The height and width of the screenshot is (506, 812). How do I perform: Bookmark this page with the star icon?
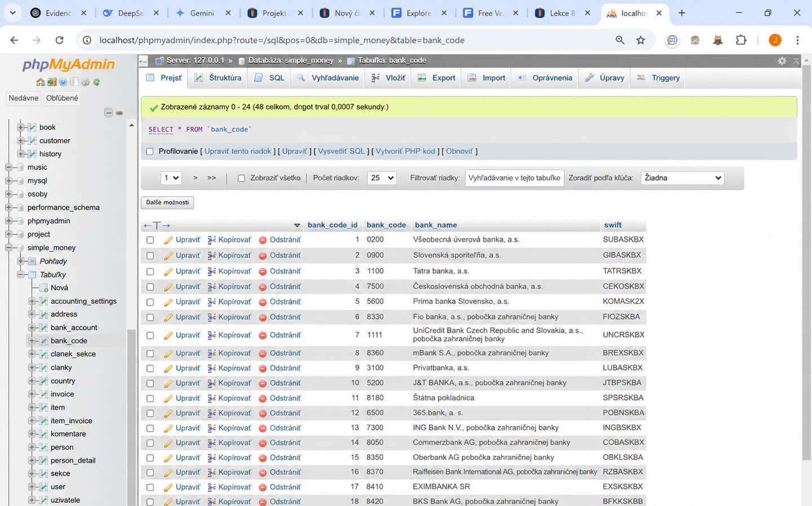(x=641, y=40)
